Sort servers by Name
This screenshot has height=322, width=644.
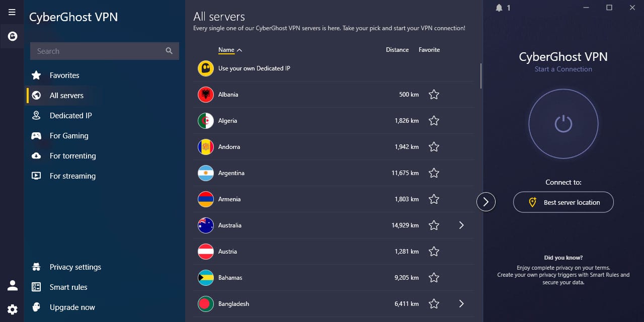[225, 50]
